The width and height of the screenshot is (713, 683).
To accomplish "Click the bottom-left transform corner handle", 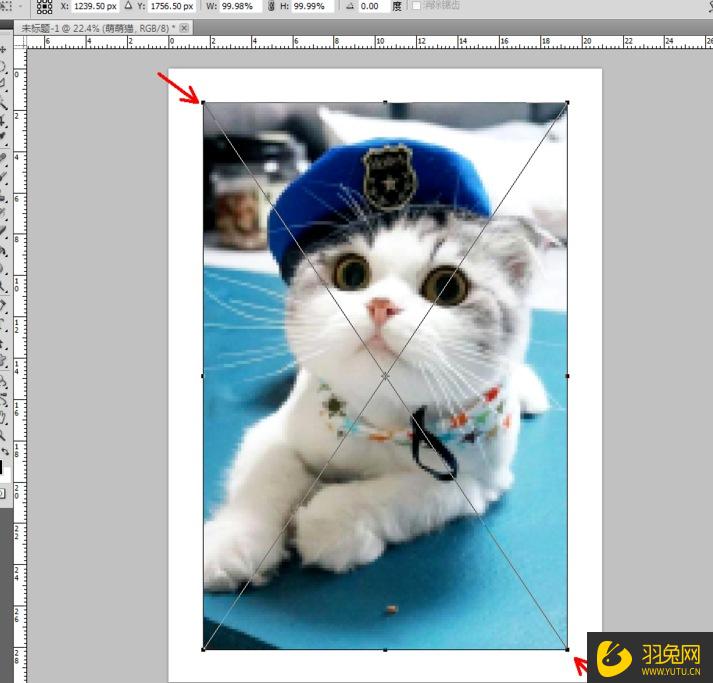I will pos(203,649).
